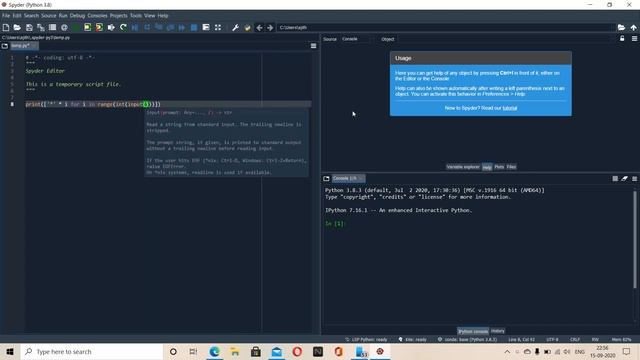Open the Run menu
The height and width of the screenshot is (360, 640).
click(x=63, y=16)
